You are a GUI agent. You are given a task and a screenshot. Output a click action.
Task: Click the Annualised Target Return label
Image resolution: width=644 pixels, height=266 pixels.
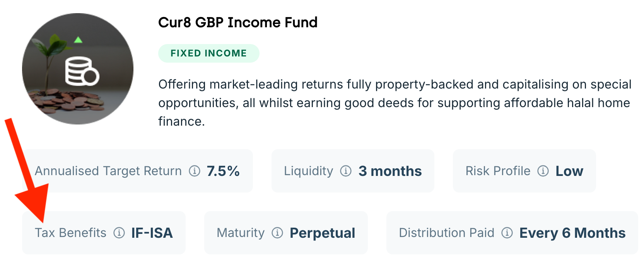pyautogui.click(x=108, y=171)
